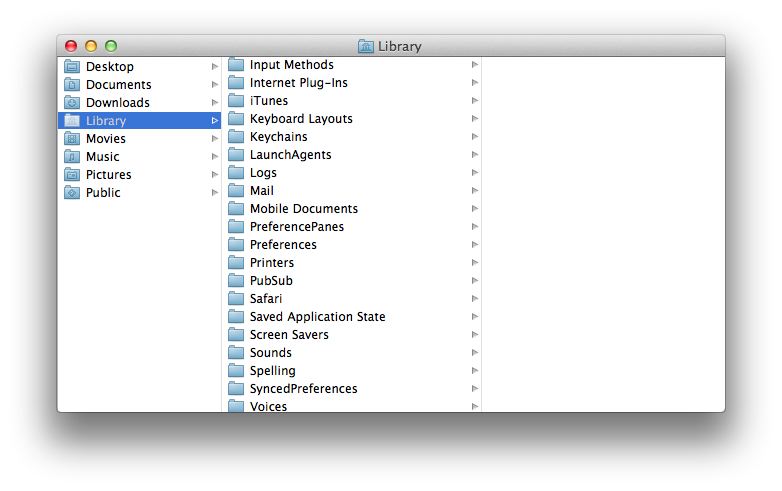
Task: Click the Public folder icon
Action: [x=72, y=193]
